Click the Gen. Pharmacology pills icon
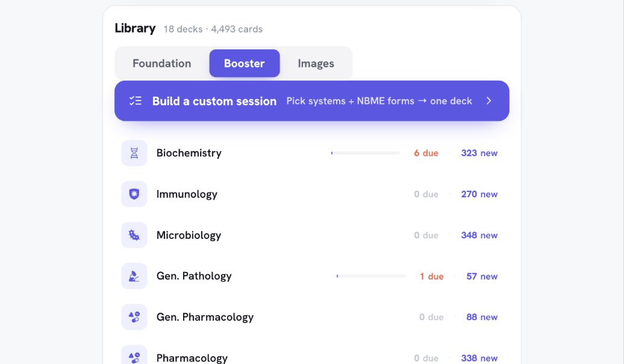The width and height of the screenshot is (624, 364). point(134,317)
